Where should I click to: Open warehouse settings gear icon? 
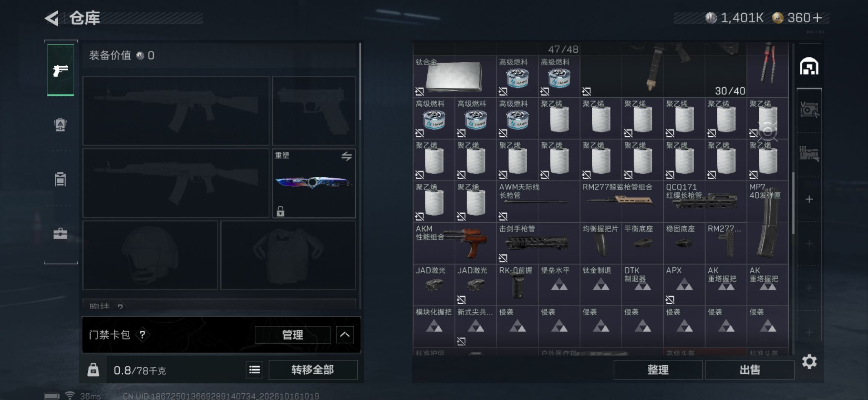point(809,361)
